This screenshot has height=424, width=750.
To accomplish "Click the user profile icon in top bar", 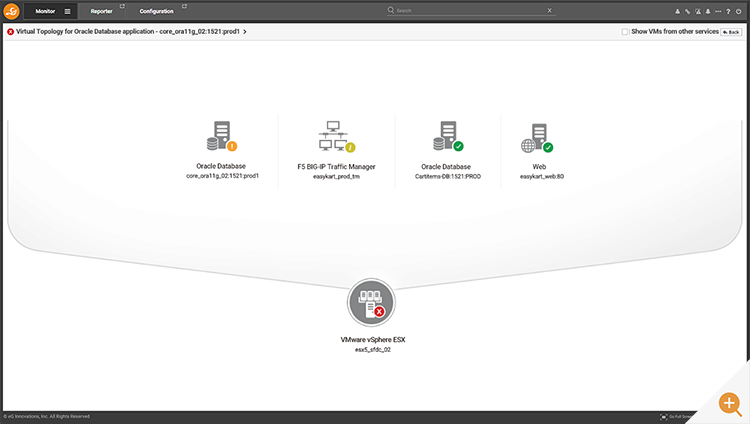I will coord(677,11).
